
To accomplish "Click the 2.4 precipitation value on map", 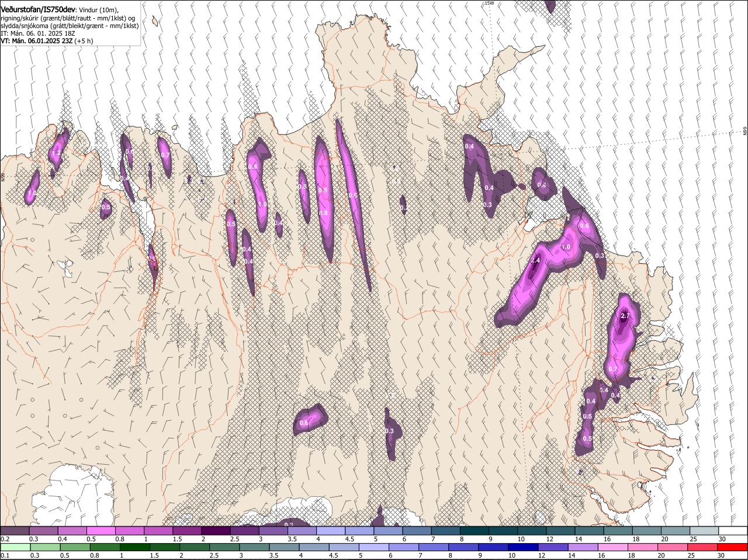I will pos(535,261).
